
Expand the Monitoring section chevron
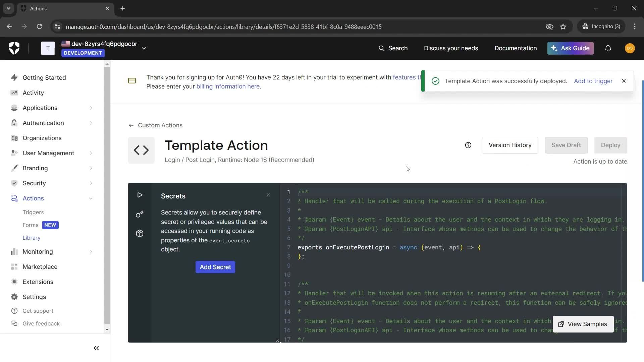pos(91,252)
